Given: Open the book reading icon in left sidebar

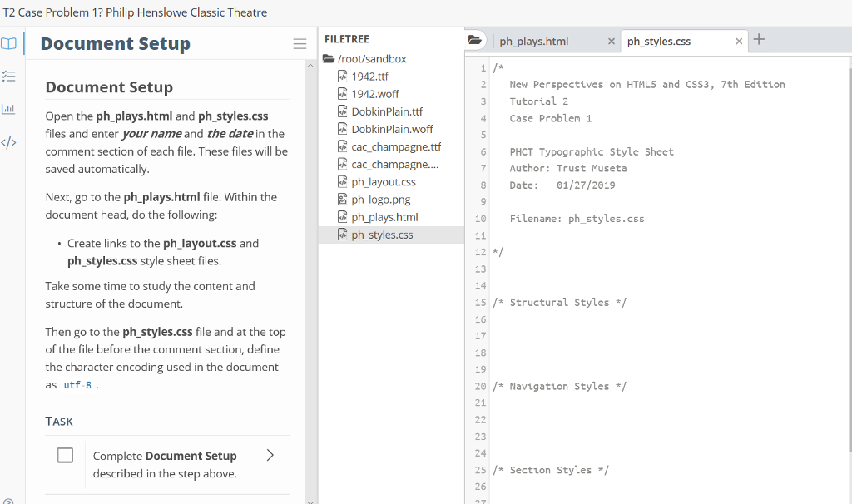Looking at the screenshot, I should click(8, 43).
